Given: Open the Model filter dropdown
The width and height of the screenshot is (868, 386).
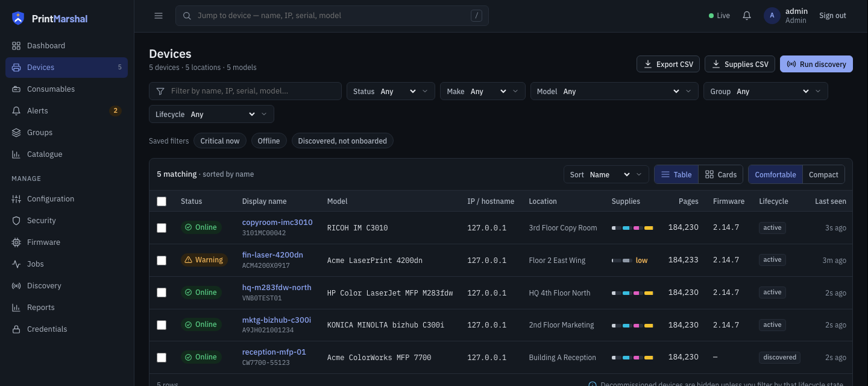Looking at the screenshot, I should click(614, 91).
